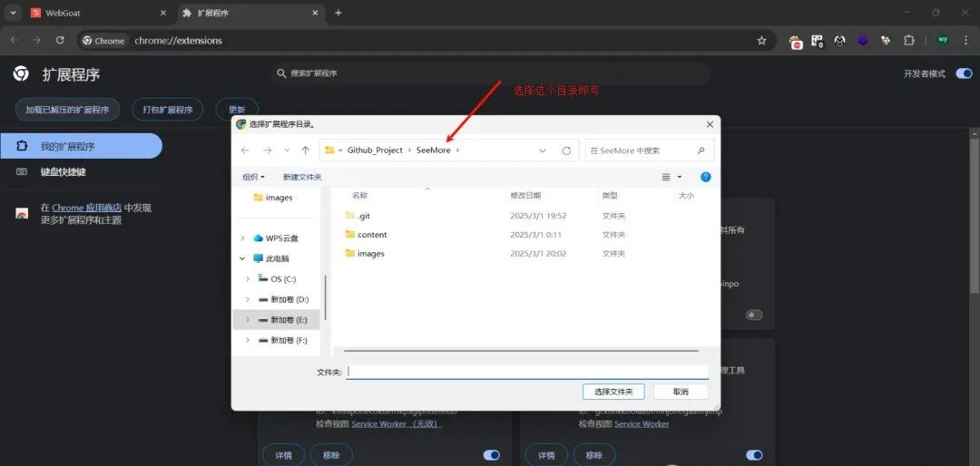
Task: Click the Chrome extensions puzzle toolbar icon
Action: click(x=908, y=41)
